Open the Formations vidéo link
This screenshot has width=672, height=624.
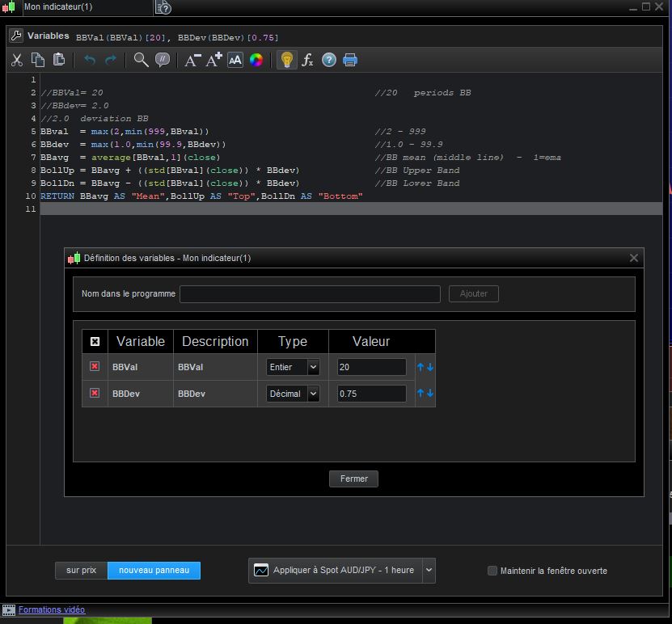click(x=51, y=610)
